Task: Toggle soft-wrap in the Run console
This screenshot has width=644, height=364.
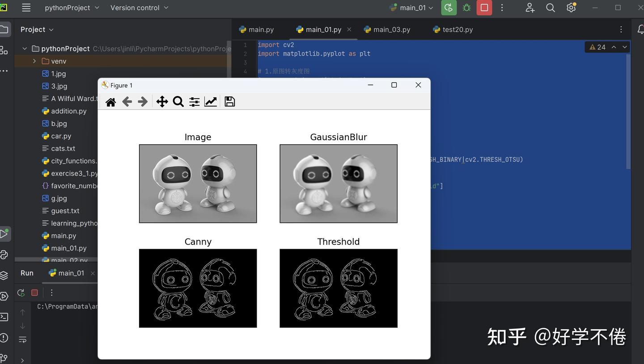Action: pos(22,340)
